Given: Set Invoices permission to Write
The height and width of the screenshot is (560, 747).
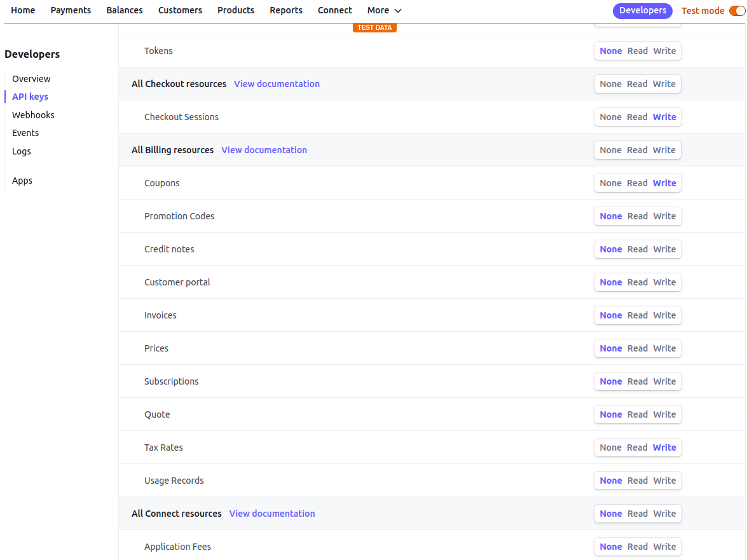Looking at the screenshot, I should 664,315.
